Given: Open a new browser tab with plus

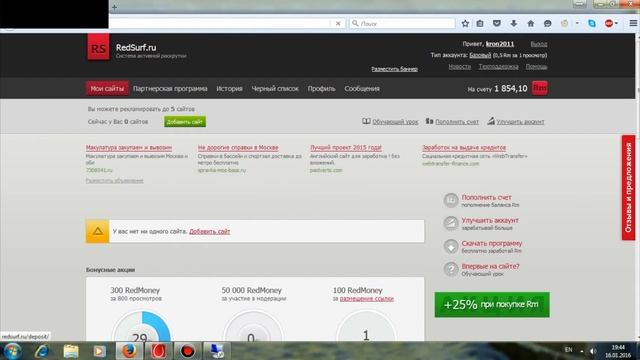Looking at the screenshot, I should click(x=114, y=7).
